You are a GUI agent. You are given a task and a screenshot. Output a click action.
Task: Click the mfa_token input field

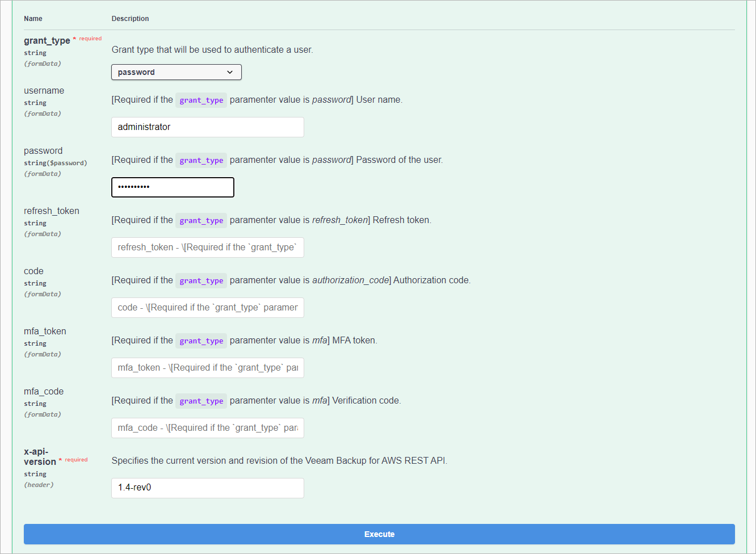(207, 368)
